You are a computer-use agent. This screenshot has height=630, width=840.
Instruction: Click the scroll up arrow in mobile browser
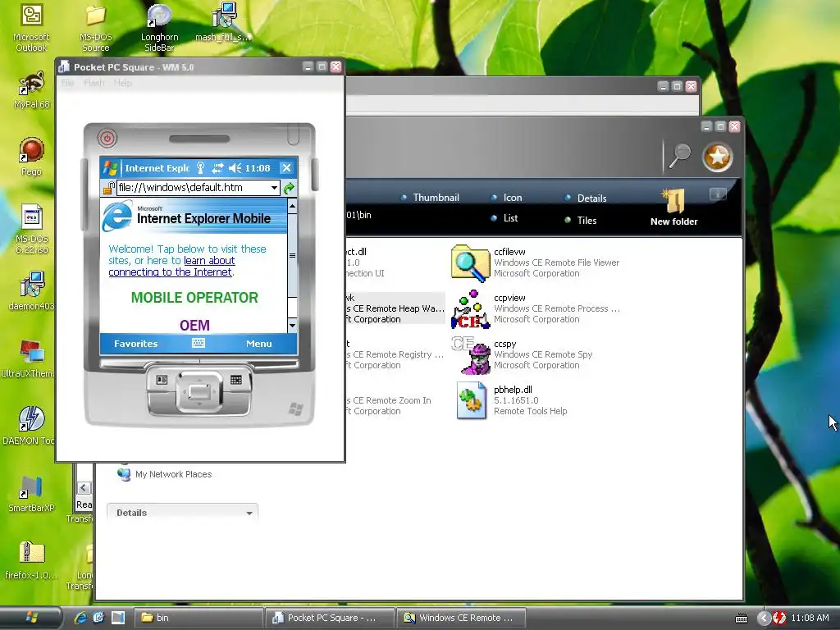[293, 206]
